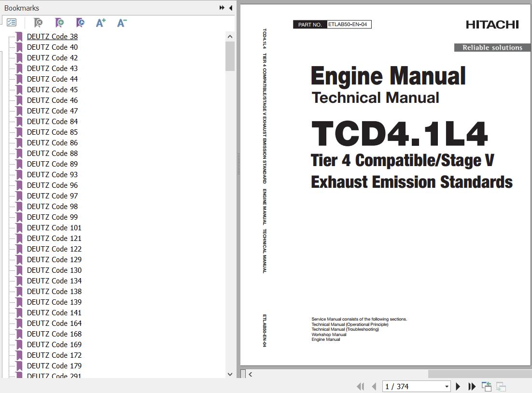This screenshot has height=393, width=532.
Task: Click the bookmark icon beside DEUTZ Code 45
Action: [x=19, y=90]
